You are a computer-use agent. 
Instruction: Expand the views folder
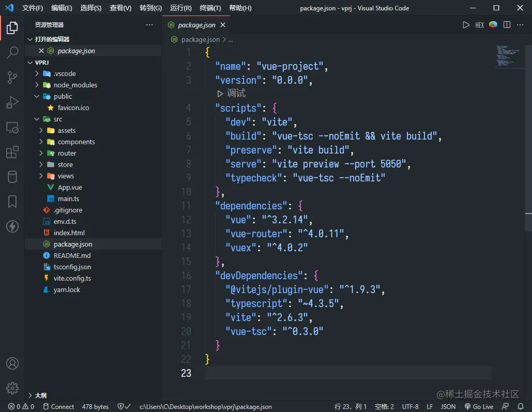pos(41,176)
